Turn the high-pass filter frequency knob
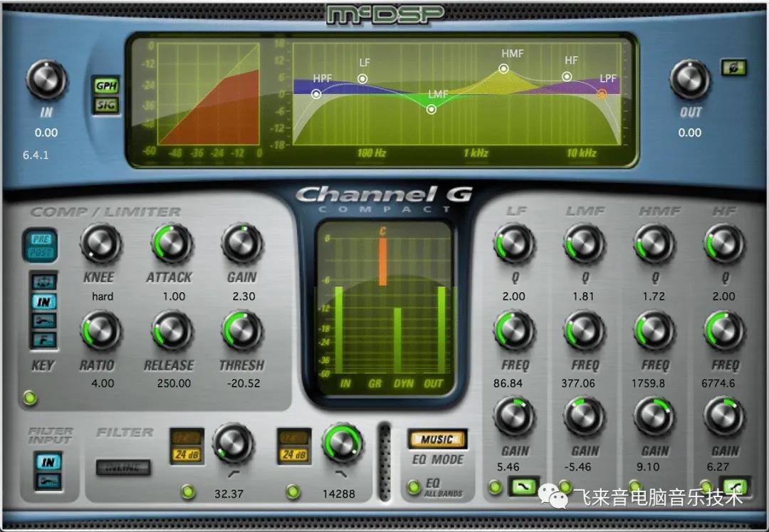Screen dimensions: 769x532 [233, 444]
